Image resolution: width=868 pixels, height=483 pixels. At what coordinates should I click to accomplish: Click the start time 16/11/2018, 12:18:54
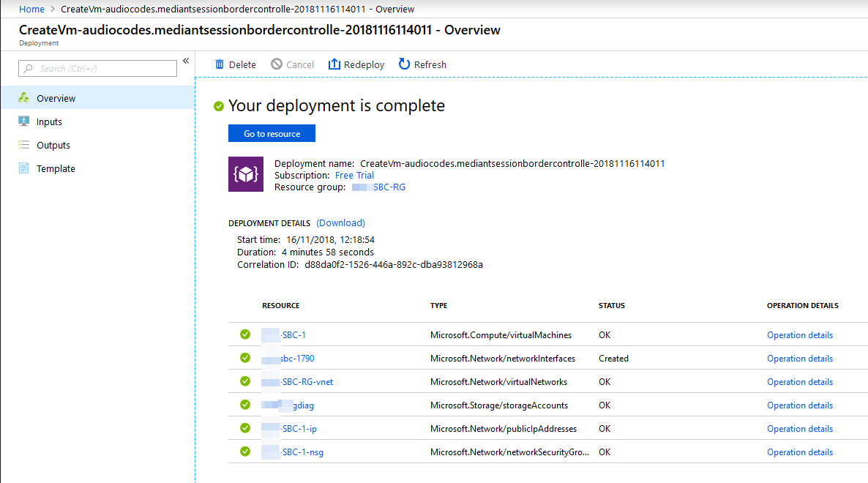(x=331, y=239)
